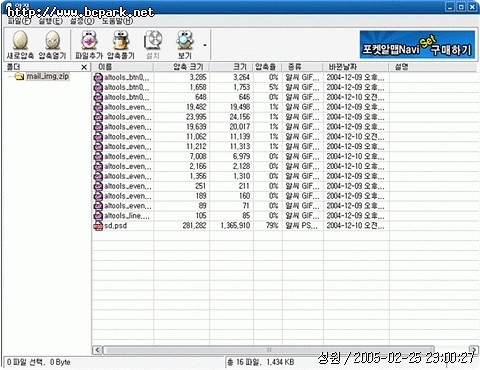Click GIF file icon in the 7,008 row

click(98, 157)
